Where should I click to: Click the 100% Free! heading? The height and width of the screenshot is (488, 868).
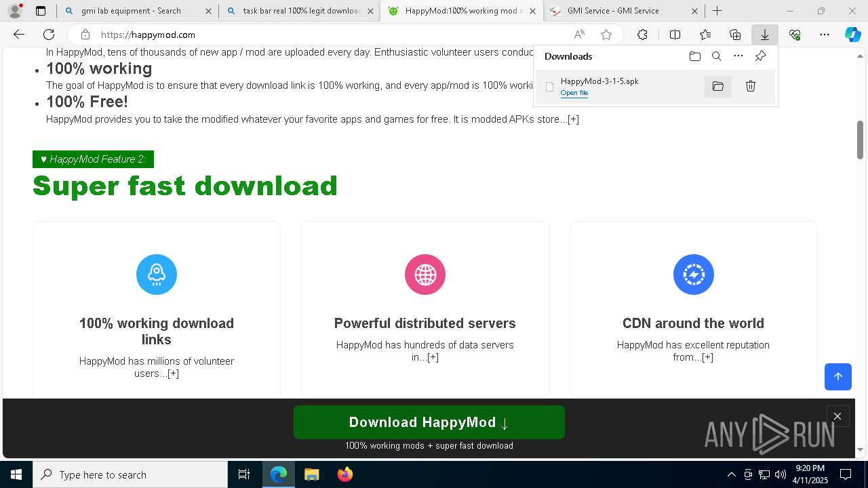[87, 102]
